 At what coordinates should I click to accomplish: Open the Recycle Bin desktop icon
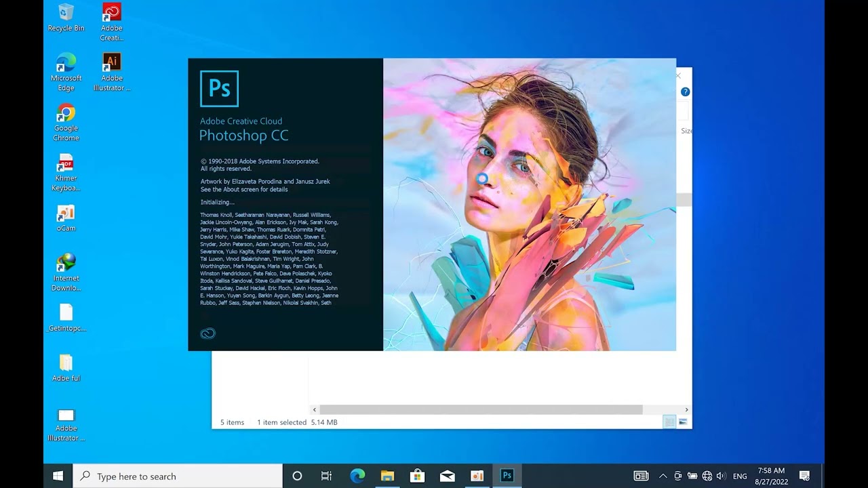coord(66,18)
